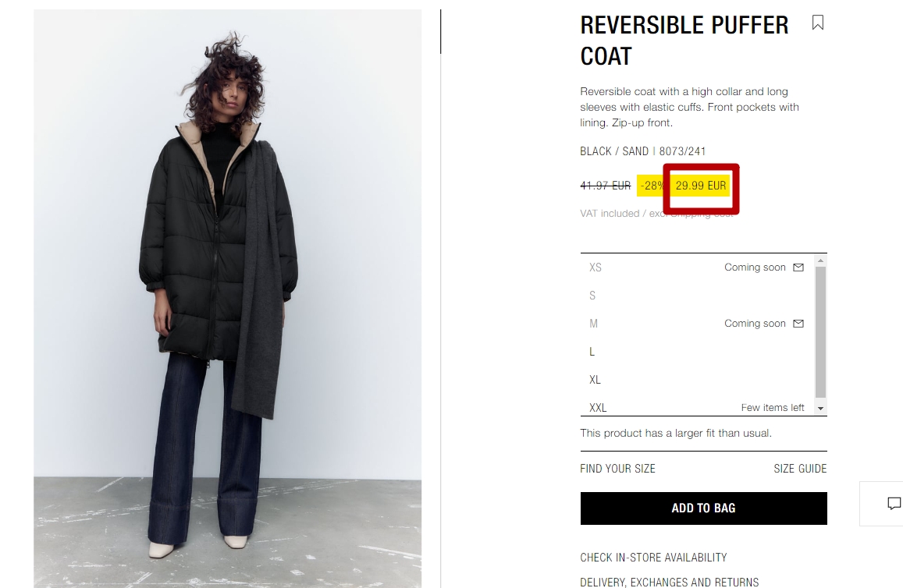This screenshot has height=588, width=903.
Task: Open the Size Guide
Action: point(800,469)
